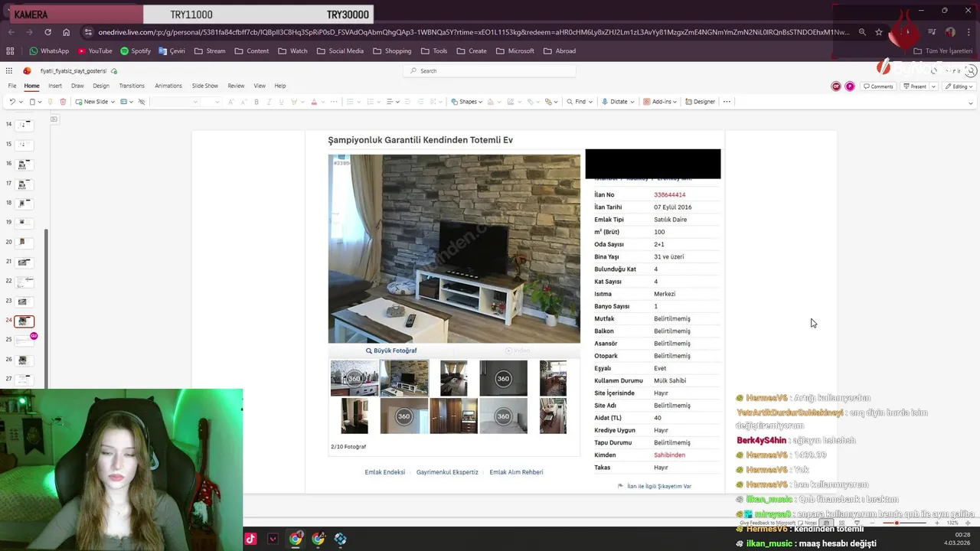980x551 pixels.
Task: Expand the Social Media bookmarks folder
Action: pos(340,51)
